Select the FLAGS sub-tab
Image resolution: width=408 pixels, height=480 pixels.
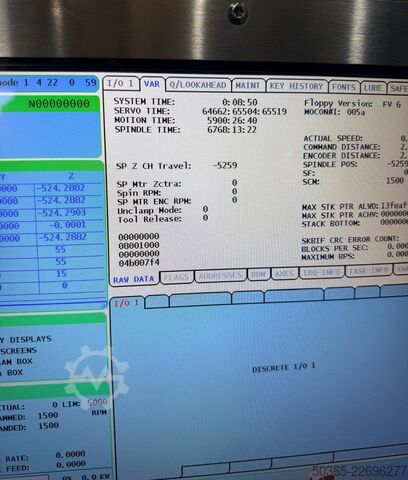coord(176,277)
